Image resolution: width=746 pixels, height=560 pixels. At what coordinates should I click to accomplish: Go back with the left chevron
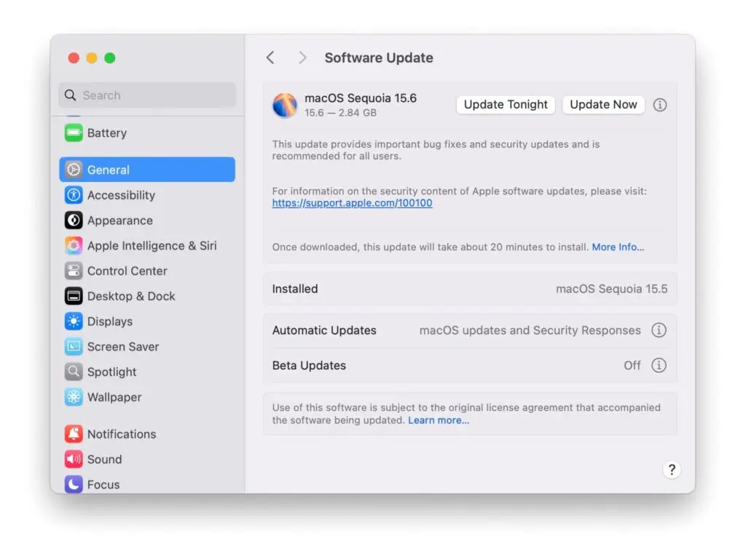click(x=270, y=58)
